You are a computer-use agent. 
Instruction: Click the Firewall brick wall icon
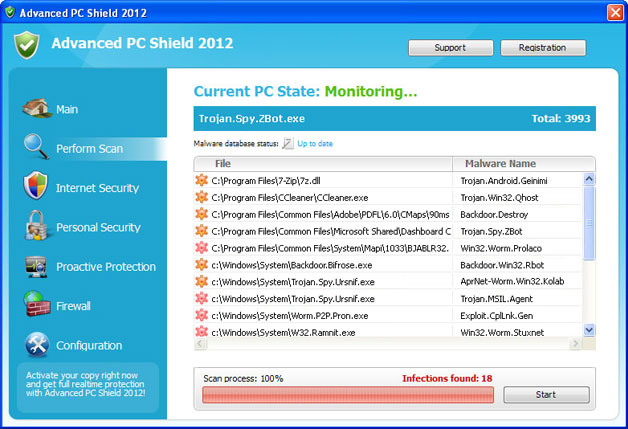(37, 304)
